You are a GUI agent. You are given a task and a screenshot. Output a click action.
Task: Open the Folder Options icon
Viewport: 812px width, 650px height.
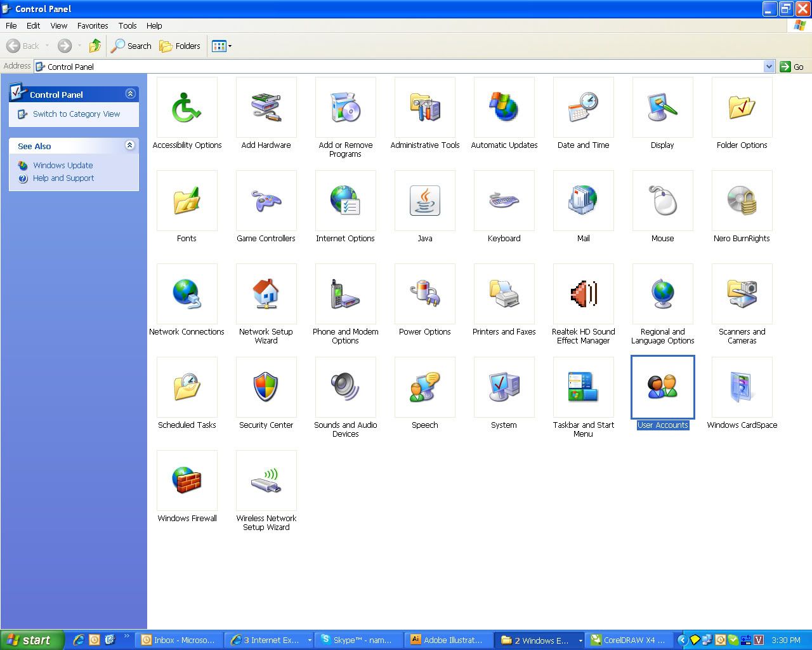(x=742, y=107)
